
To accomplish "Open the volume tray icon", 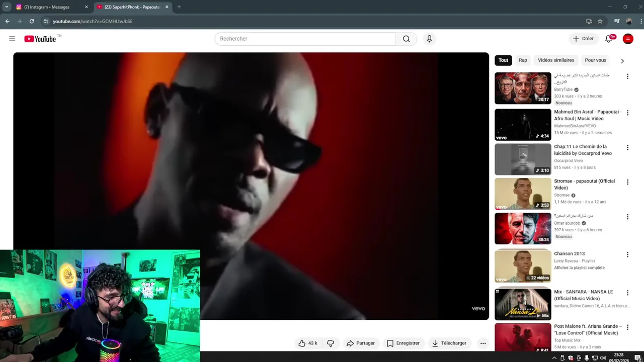I will click(x=603, y=358).
